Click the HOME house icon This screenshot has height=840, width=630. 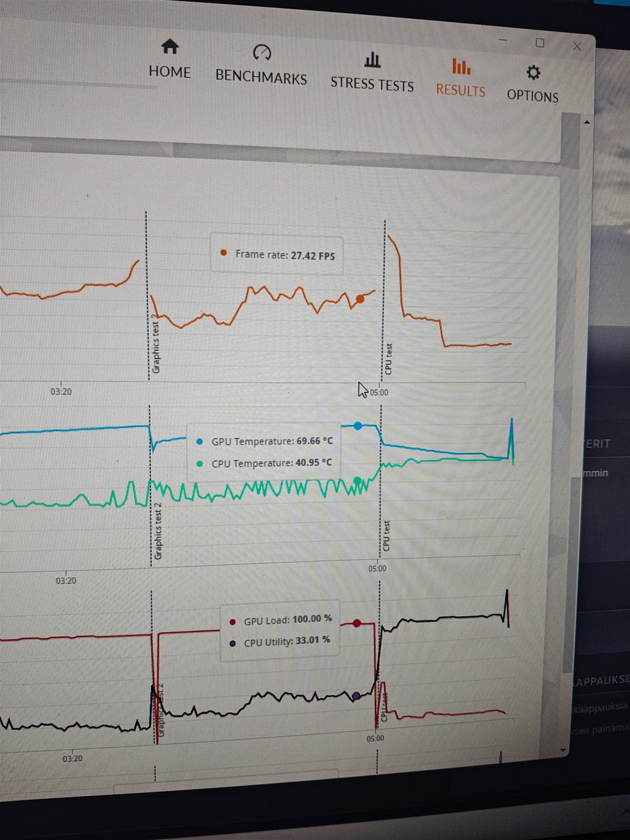click(x=170, y=47)
